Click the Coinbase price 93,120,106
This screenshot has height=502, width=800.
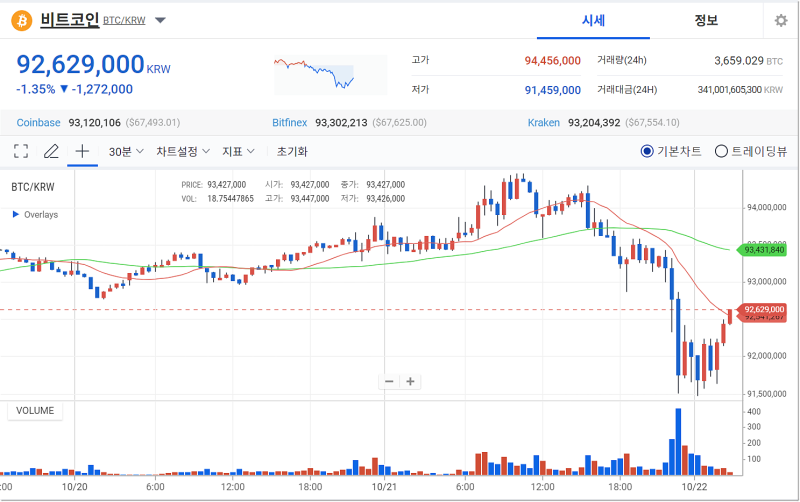point(94,122)
